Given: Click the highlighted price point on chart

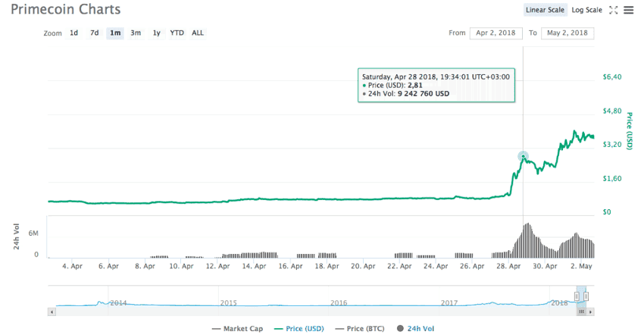Looking at the screenshot, I should tap(523, 156).
